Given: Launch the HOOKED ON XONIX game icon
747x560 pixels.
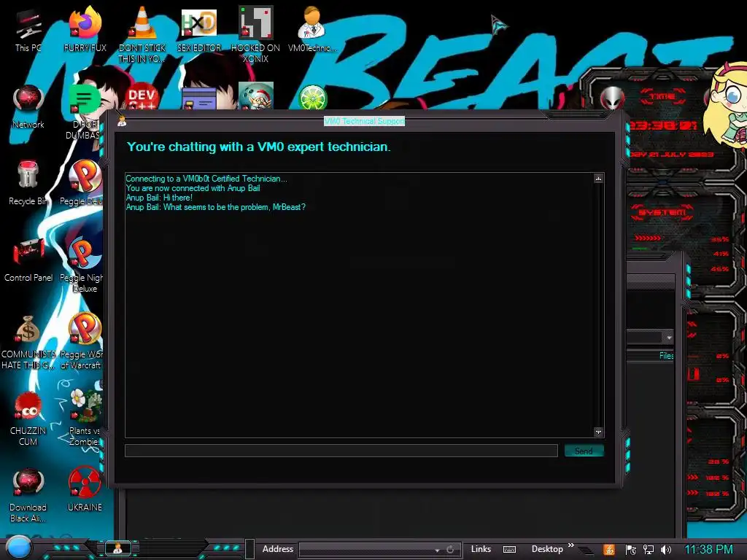Looking at the screenshot, I should [255, 34].
